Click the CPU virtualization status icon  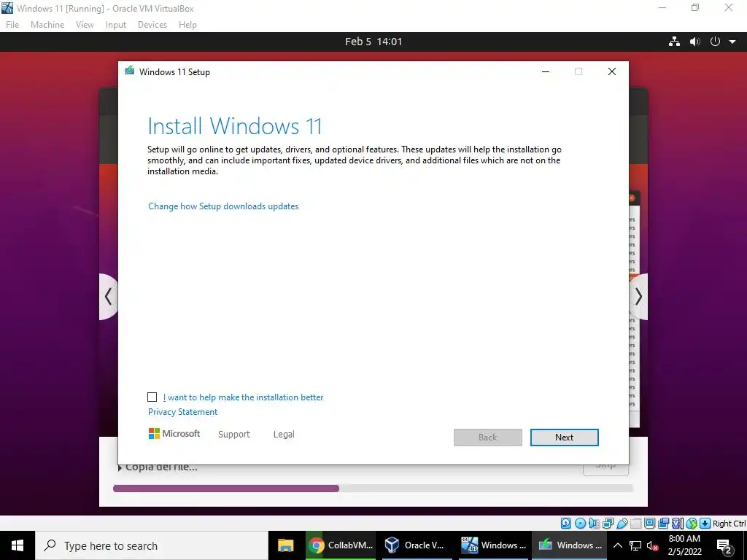tap(678, 524)
